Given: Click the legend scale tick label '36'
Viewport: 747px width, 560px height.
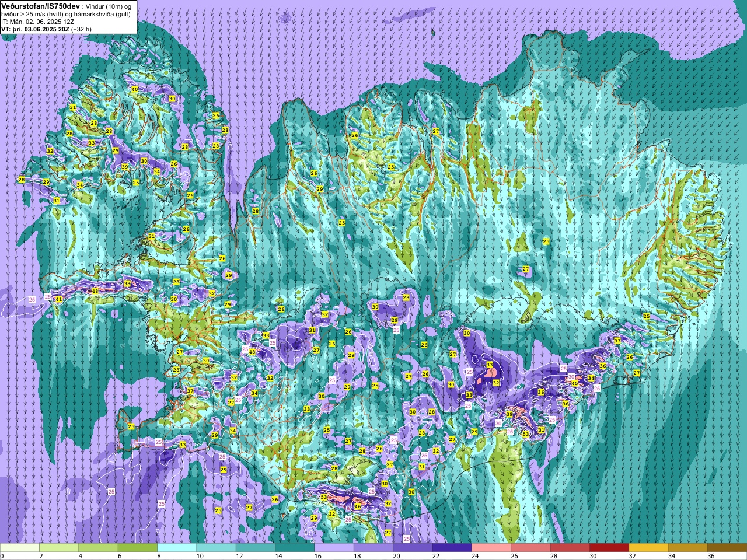Looking at the screenshot, I should [711, 556].
